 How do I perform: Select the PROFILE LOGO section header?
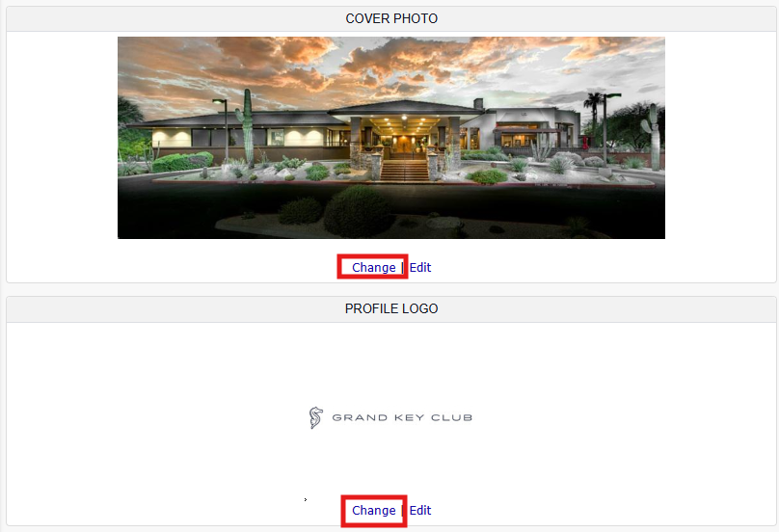point(391,309)
